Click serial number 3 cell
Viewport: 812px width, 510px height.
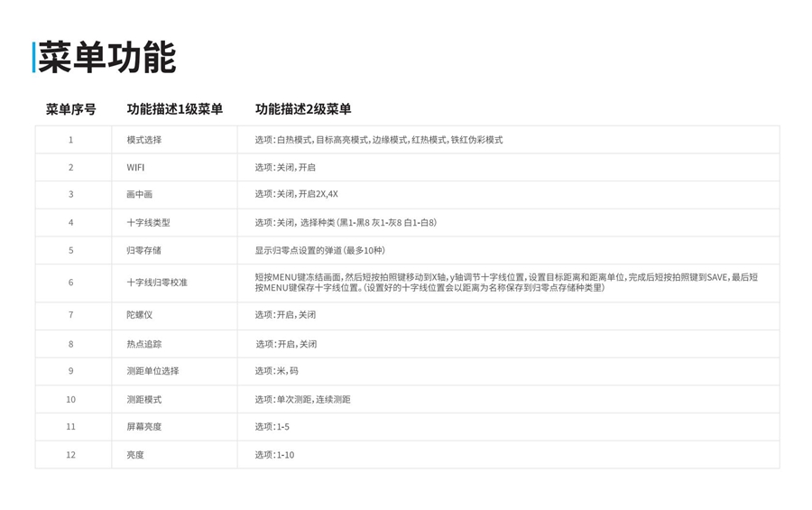pyautogui.click(x=73, y=194)
